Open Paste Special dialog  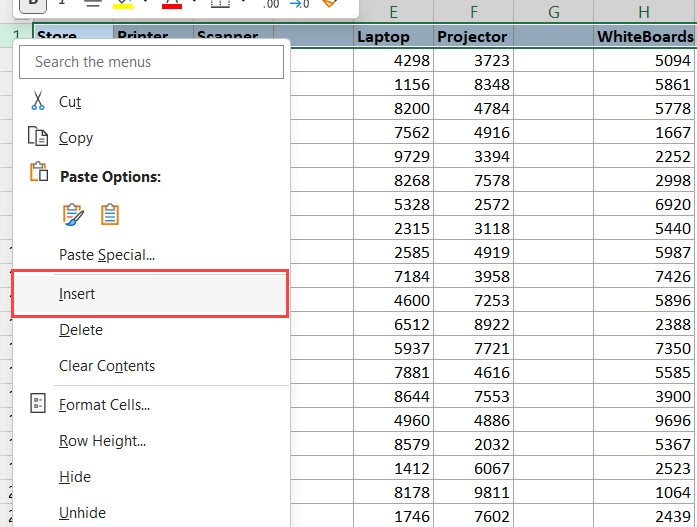tap(107, 255)
